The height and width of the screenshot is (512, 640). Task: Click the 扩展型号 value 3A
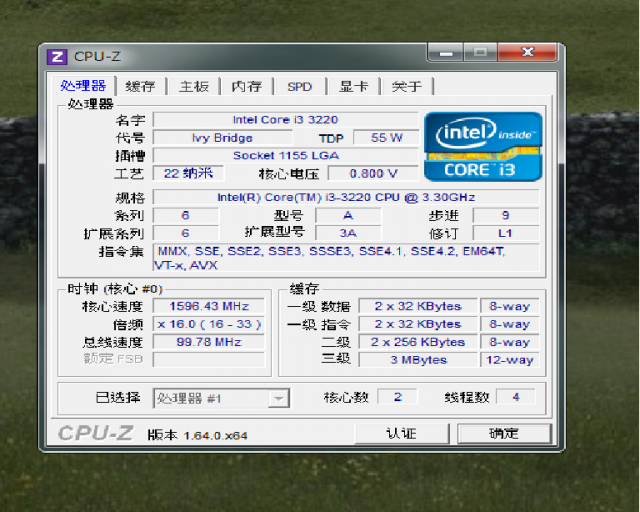tap(348, 233)
